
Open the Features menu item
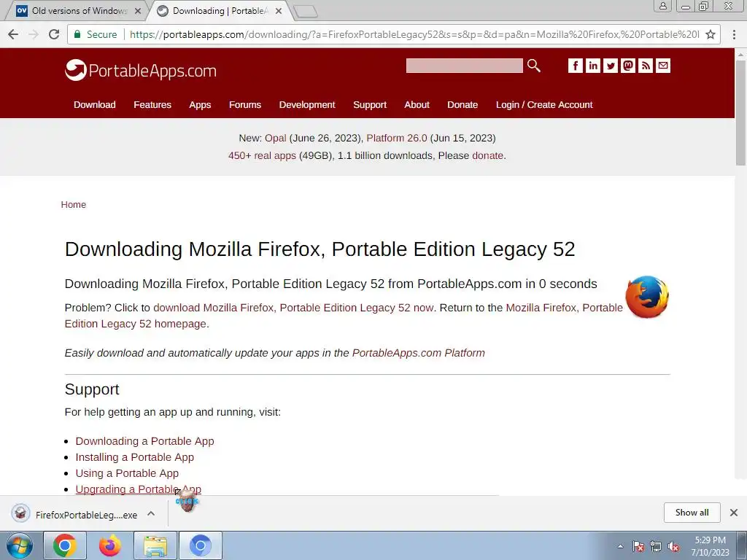(x=152, y=105)
